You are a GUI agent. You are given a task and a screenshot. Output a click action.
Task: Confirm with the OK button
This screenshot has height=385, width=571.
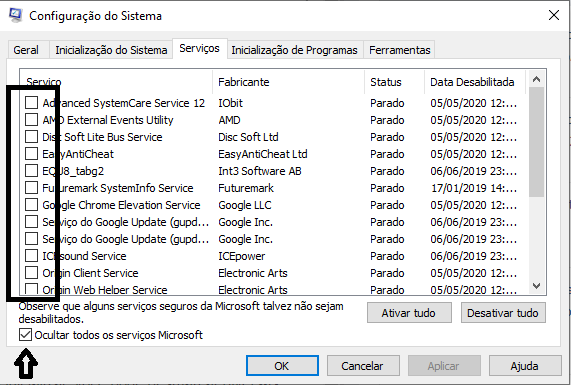(282, 366)
